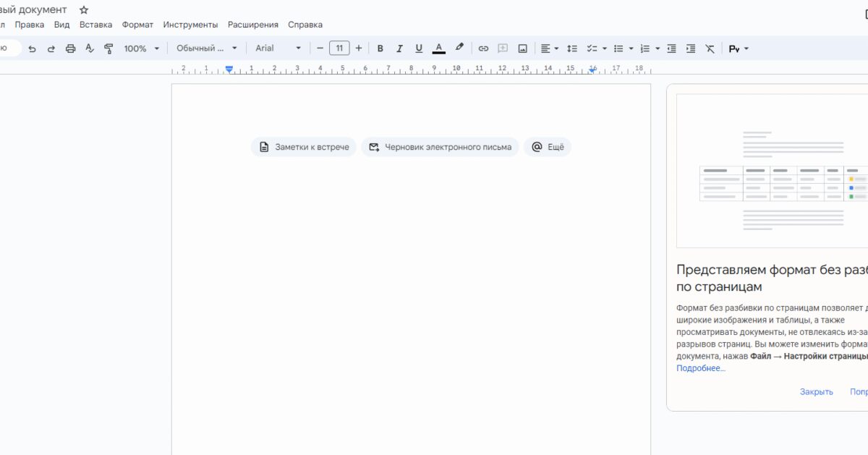
Task: Select the bold formatting icon
Action: [380, 48]
